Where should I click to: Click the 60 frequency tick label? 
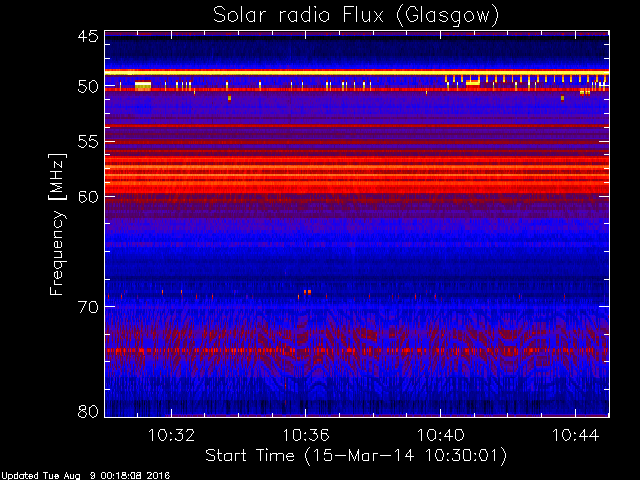point(88,197)
